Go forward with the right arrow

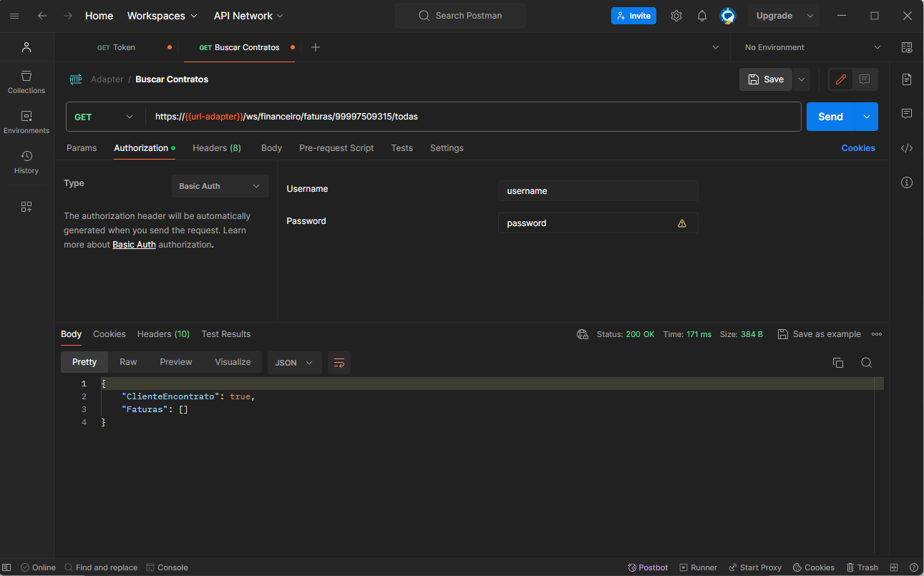[x=67, y=16]
